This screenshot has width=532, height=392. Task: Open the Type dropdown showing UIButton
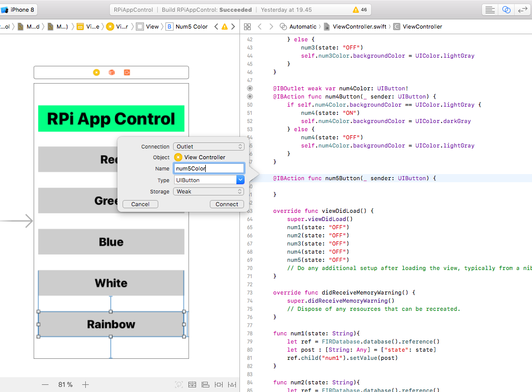click(x=208, y=180)
